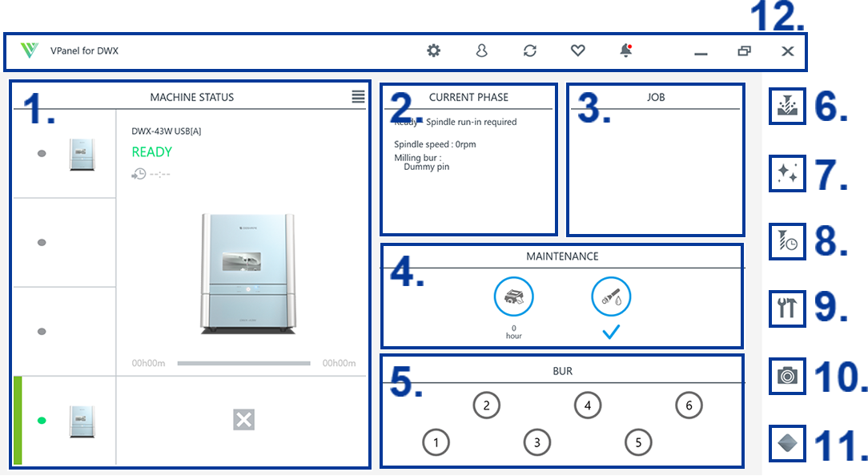Select bur slot 6
The width and height of the screenshot is (868, 476).
point(689,405)
